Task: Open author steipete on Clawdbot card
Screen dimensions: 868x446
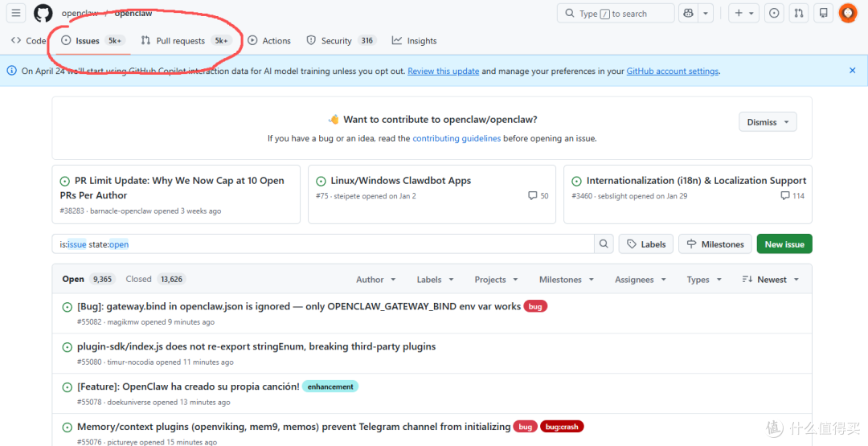Action: point(347,196)
